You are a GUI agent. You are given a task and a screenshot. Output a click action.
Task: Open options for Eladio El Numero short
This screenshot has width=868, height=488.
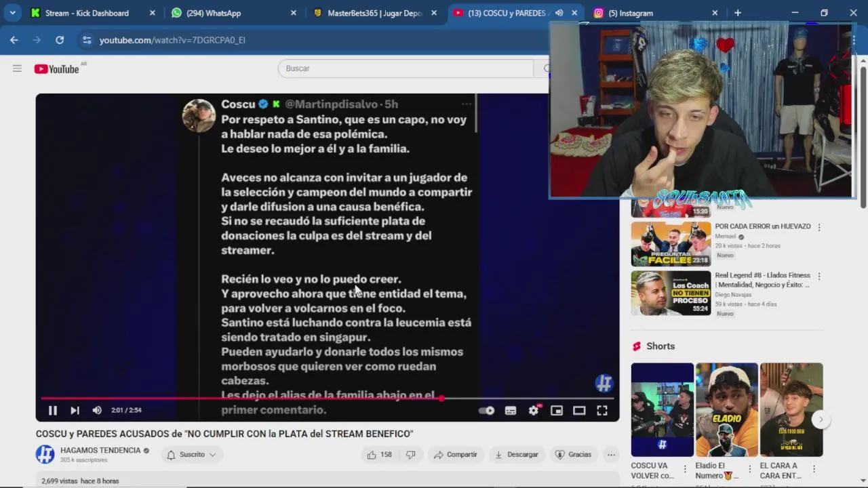pos(750,469)
